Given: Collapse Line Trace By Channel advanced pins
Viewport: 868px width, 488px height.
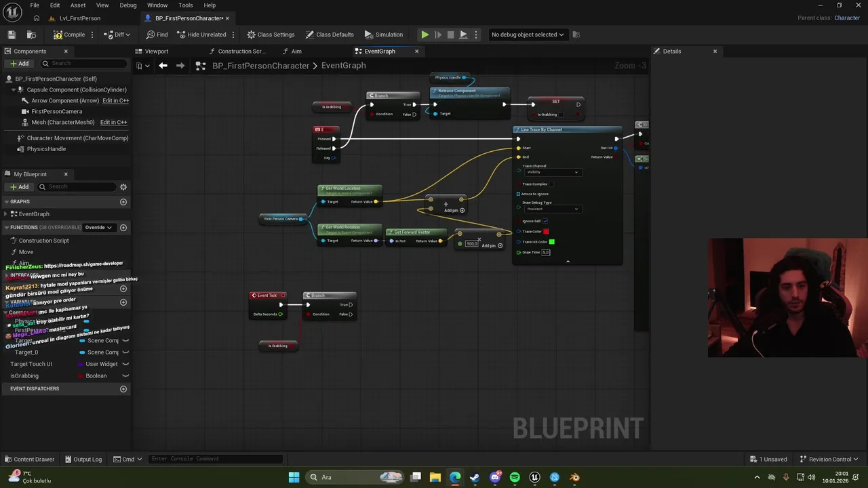Looking at the screenshot, I should tap(568, 261).
